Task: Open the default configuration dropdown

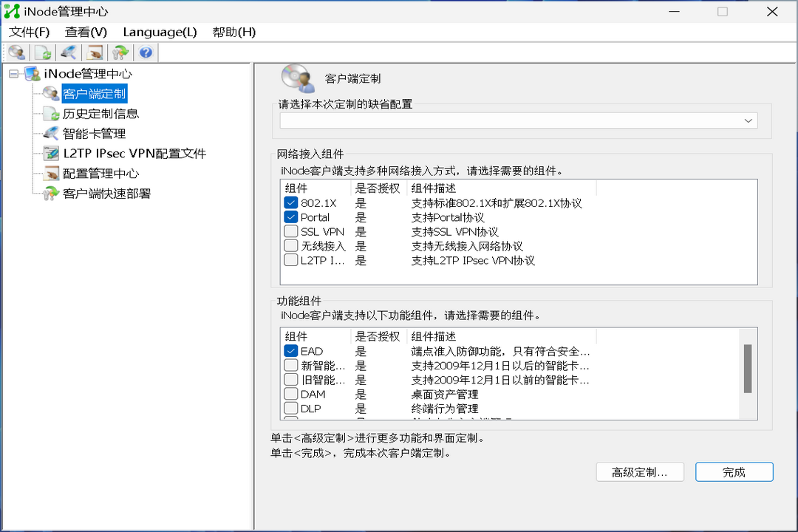Action: [x=748, y=120]
